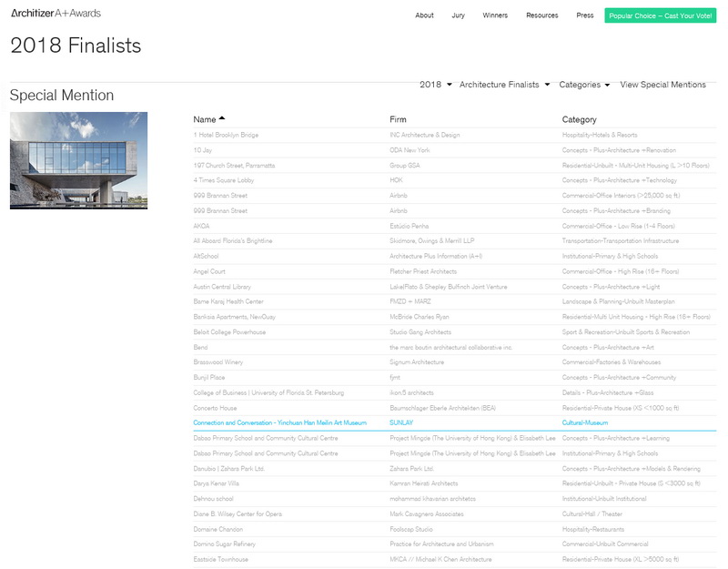Expand the 2018 year dropdown
The height and width of the screenshot is (569, 728).
pyautogui.click(x=436, y=85)
